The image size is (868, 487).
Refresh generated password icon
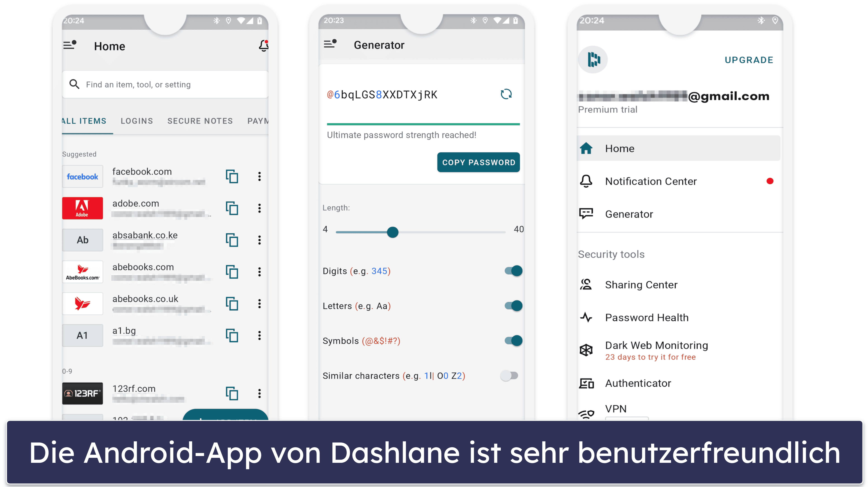tap(507, 95)
